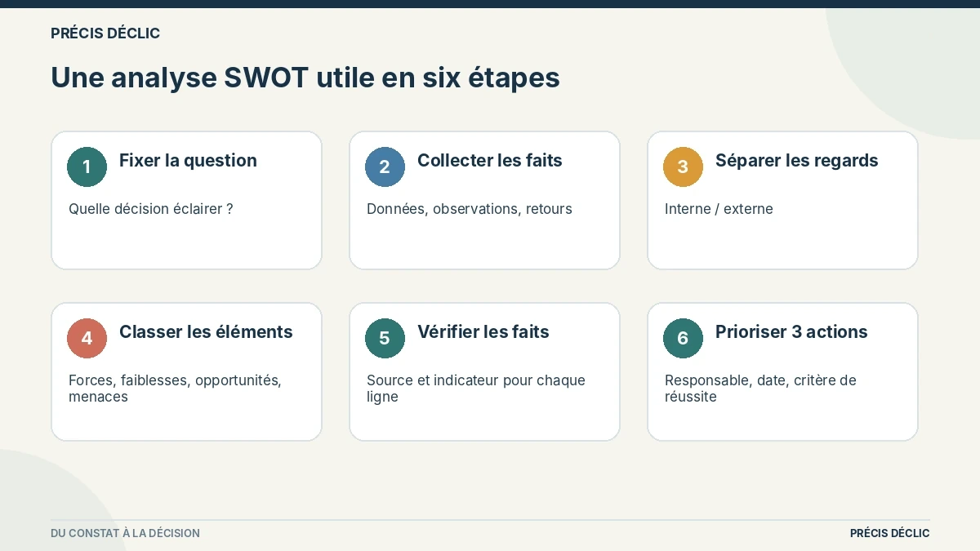The height and width of the screenshot is (551, 980).
Task: Click the text 'Interne / externe'
Action: coord(719,209)
